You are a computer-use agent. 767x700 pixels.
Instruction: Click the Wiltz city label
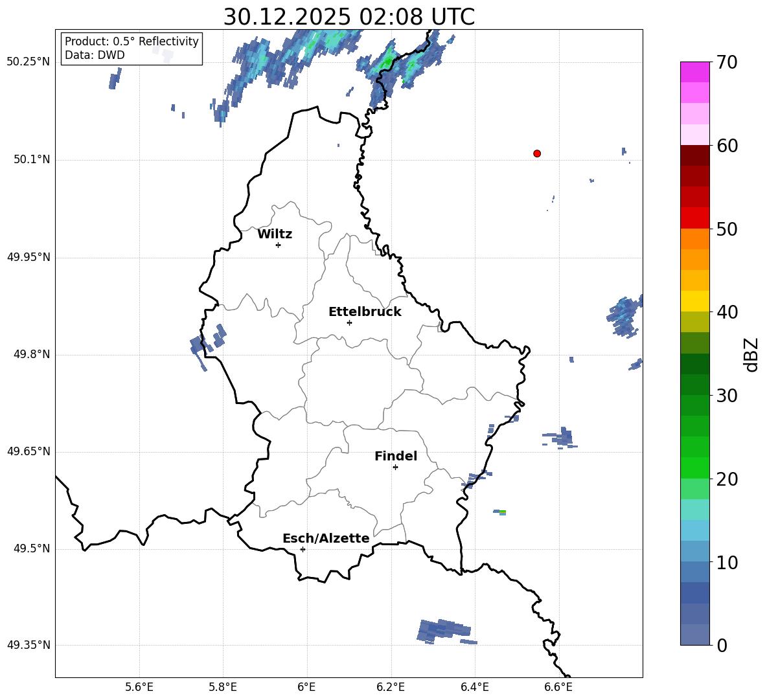(x=275, y=234)
